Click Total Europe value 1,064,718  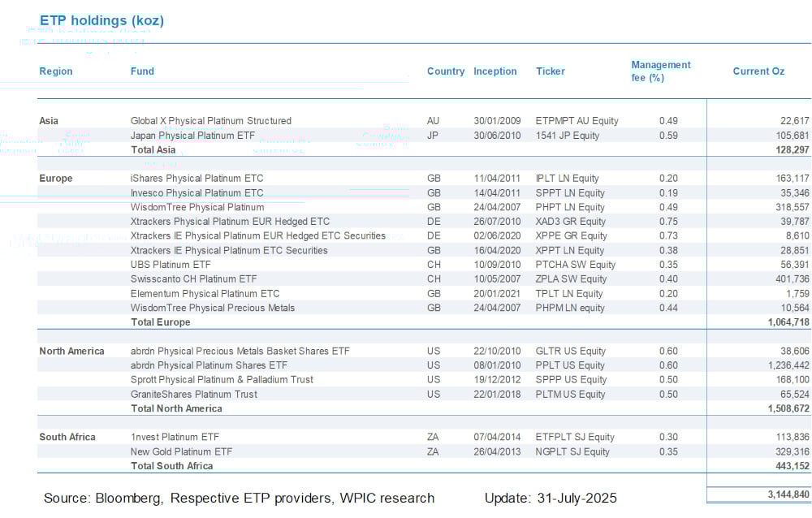(788, 322)
